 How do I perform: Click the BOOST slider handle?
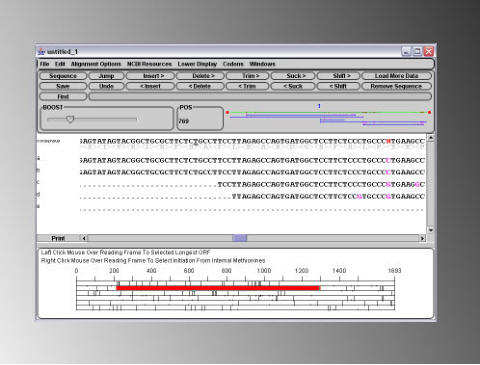(70, 119)
